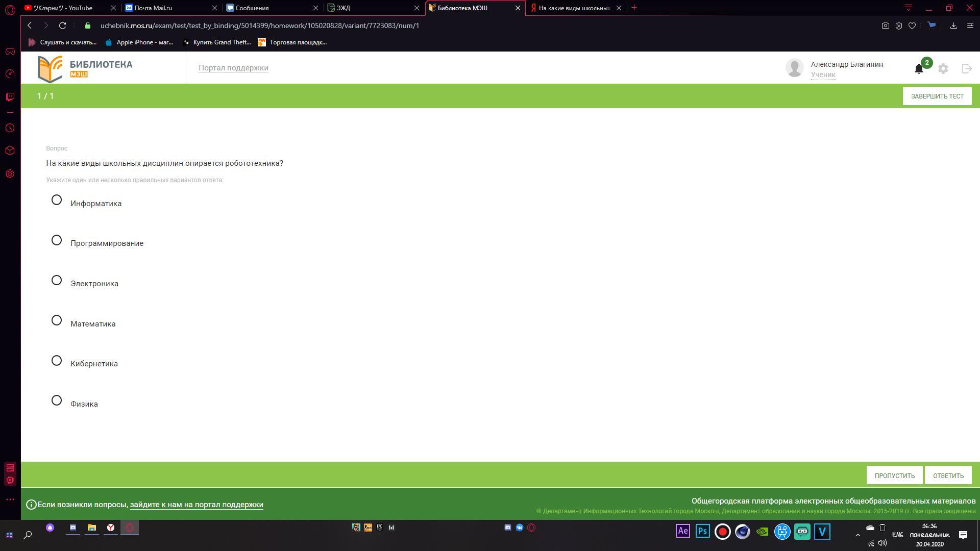Image resolution: width=980 pixels, height=551 pixels.
Task: Open the volume icon in tray
Action: tap(883, 543)
